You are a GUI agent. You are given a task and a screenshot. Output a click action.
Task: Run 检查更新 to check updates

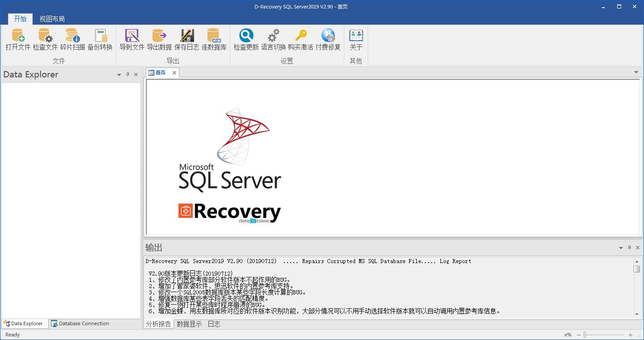coord(246,39)
